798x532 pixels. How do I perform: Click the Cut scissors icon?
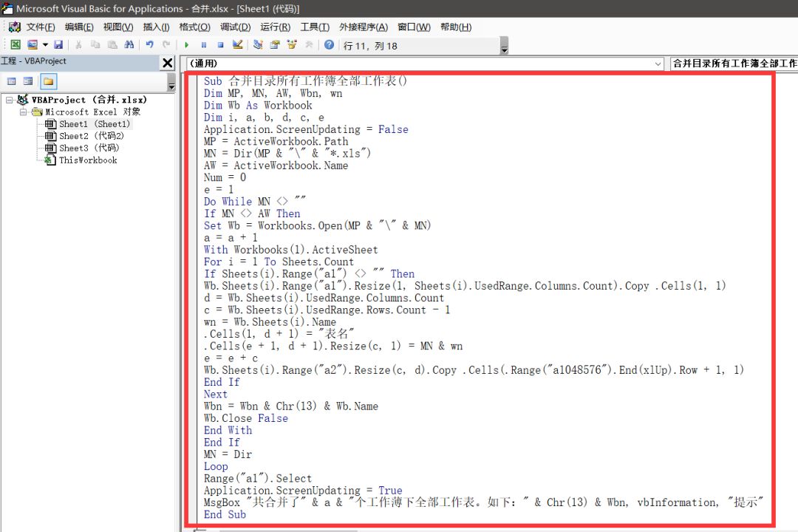tap(78, 45)
